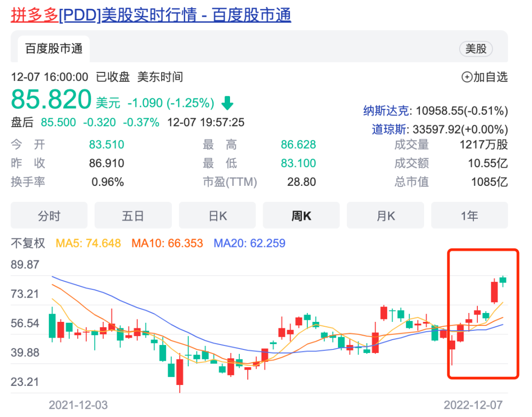Click the after-hours time 12-07 19:57:25
Screen dimensions: 532x417
205,122
